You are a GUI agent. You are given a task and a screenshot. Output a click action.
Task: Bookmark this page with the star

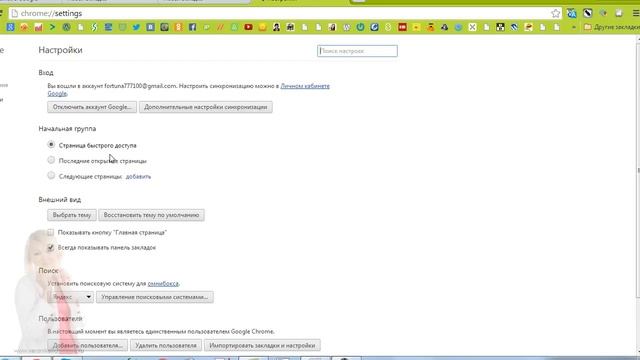[556, 13]
